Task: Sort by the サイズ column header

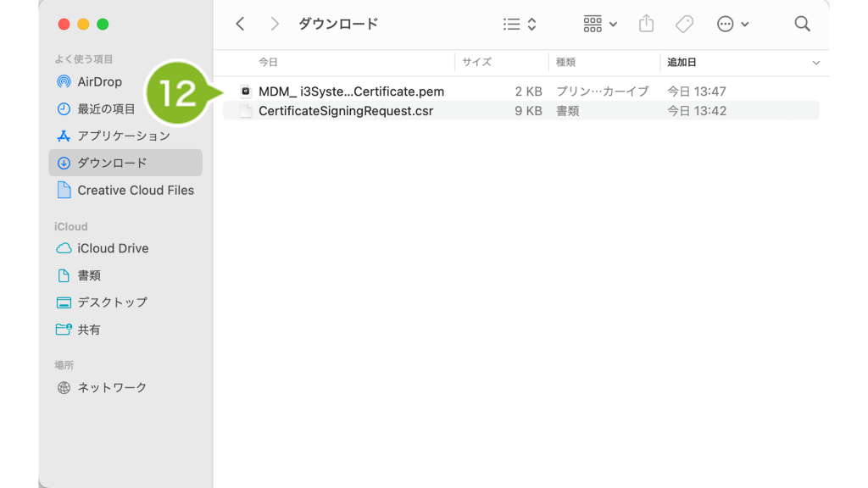Action: pyautogui.click(x=477, y=63)
